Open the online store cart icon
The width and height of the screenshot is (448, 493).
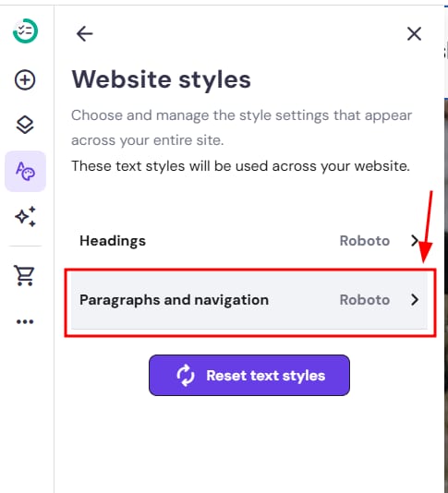(x=24, y=275)
